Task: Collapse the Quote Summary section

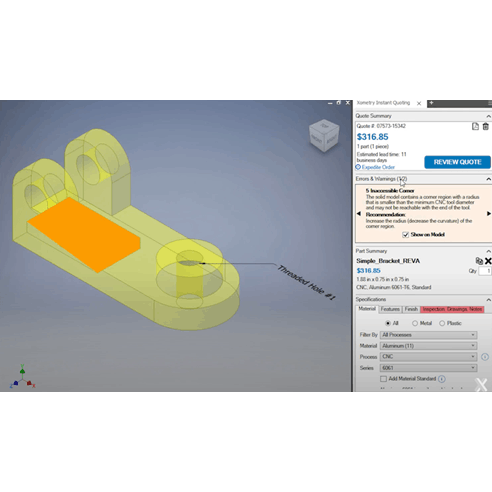Action: [488, 116]
